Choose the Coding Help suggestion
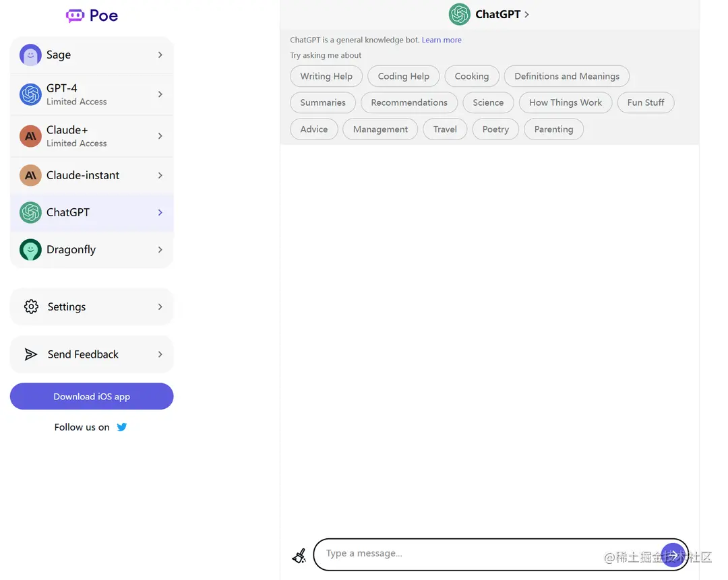This screenshot has width=728, height=580. coord(404,76)
